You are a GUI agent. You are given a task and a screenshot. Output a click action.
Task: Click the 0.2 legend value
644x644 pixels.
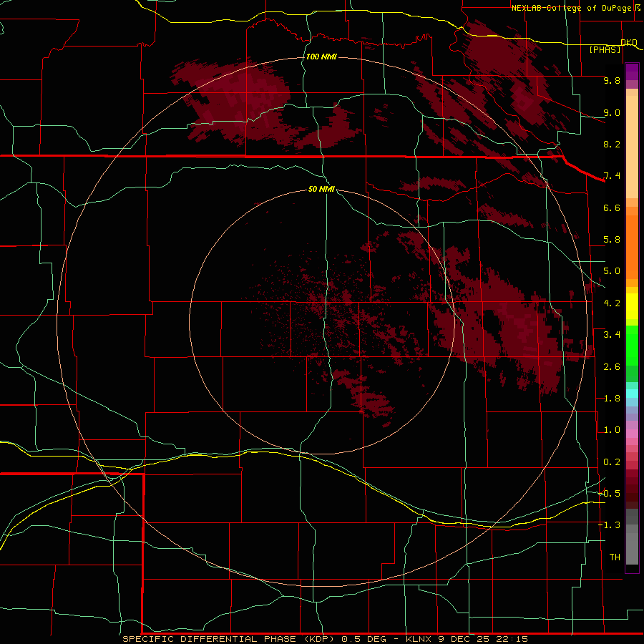click(612, 462)
